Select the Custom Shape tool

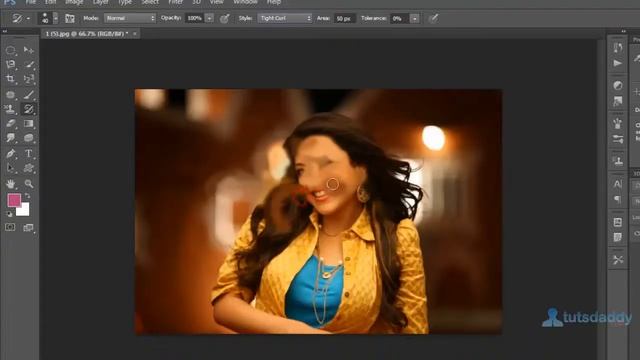(x=29, y=168)
